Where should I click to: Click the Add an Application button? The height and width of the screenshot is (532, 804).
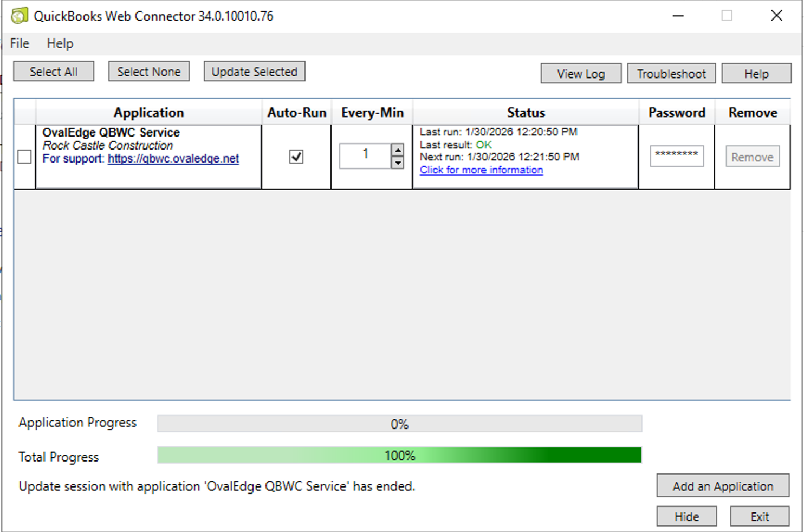[x=723, y=486]
